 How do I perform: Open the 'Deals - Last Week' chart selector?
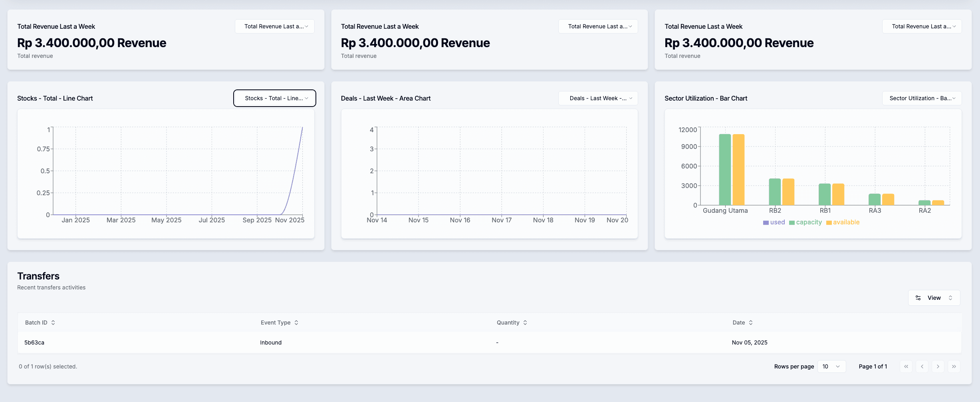pos(598,98)
